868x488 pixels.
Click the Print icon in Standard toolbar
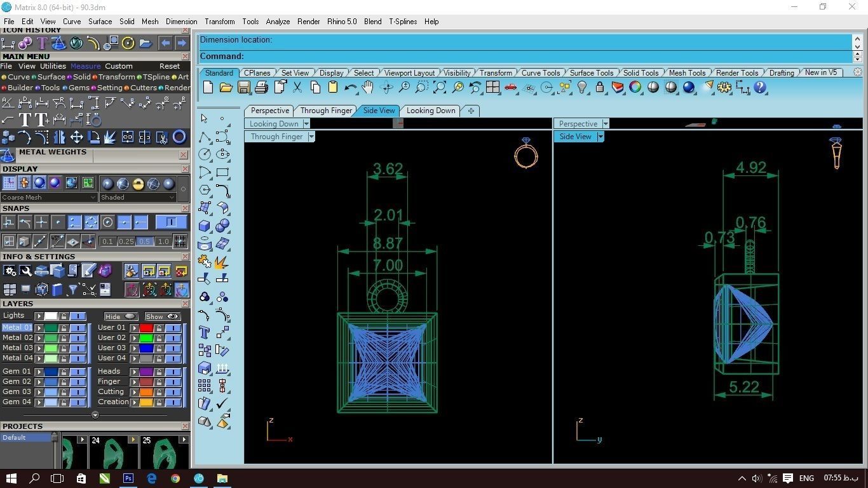click(x=261, y=88)
